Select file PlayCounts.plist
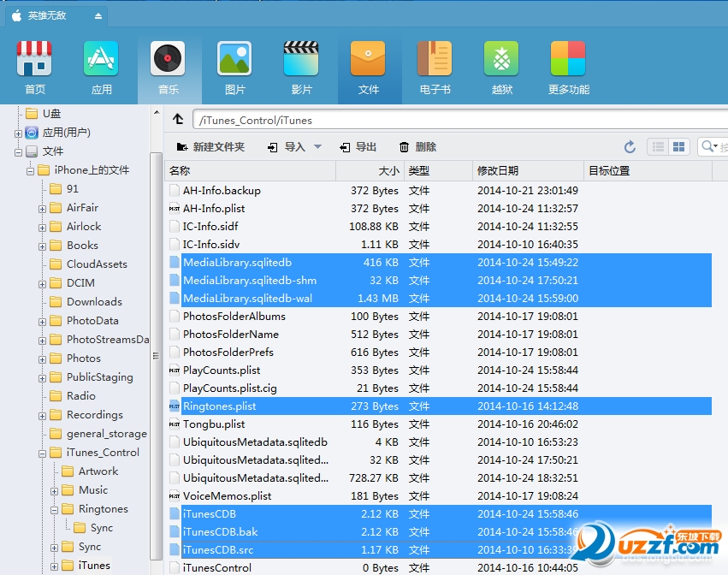728x575 pixels. point(438,370)
